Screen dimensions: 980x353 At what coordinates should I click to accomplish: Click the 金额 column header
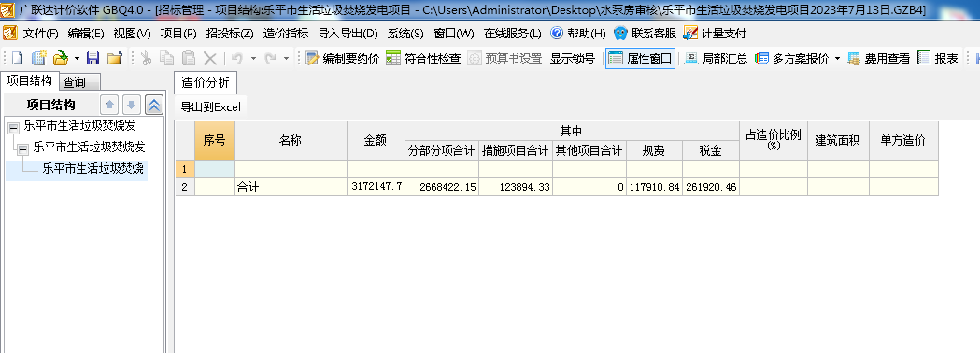click(x=376, y=141)
